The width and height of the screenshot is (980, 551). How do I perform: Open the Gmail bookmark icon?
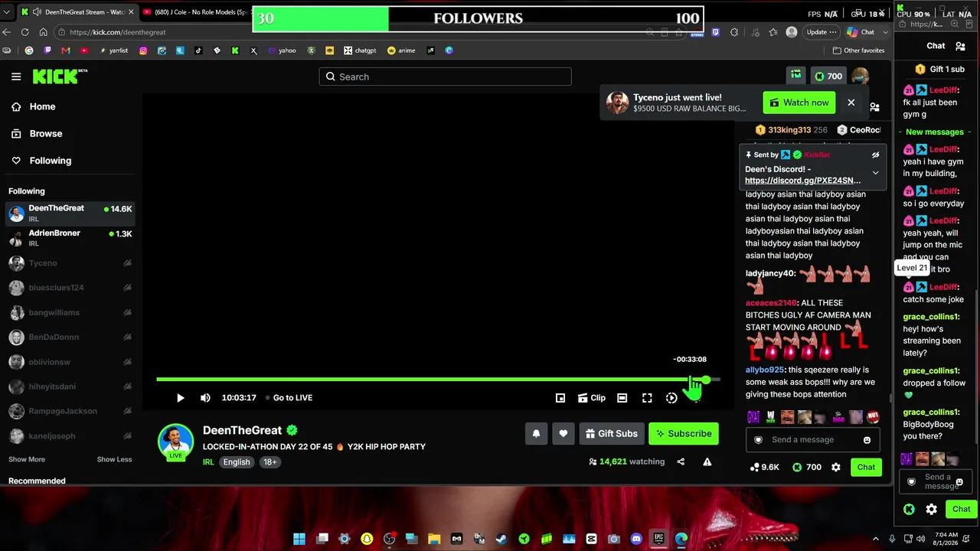pyautogui.click(x=66, y=51)
